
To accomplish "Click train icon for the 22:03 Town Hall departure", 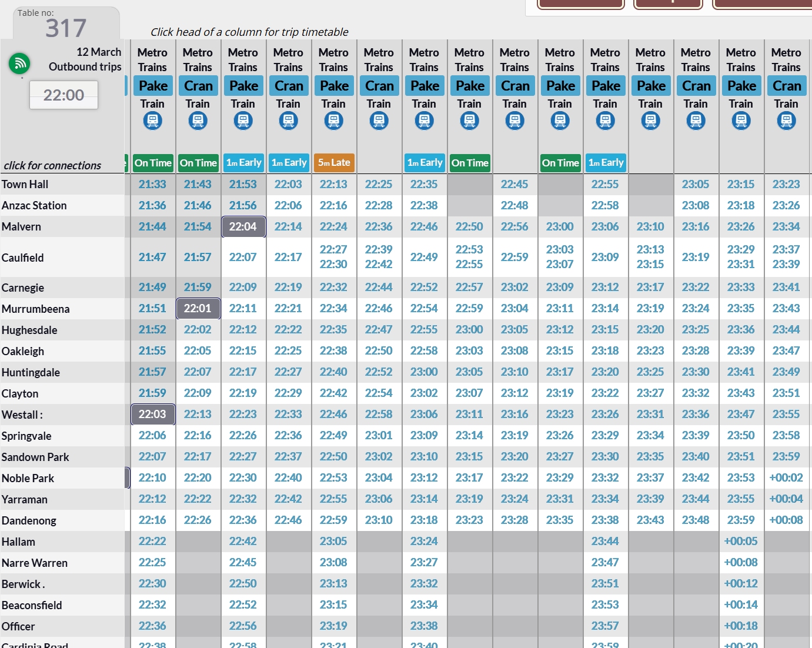I will pos(288,121).
